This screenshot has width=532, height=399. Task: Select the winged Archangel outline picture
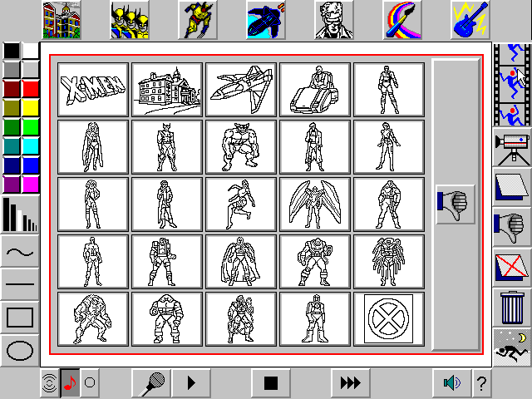click(315, 204)
